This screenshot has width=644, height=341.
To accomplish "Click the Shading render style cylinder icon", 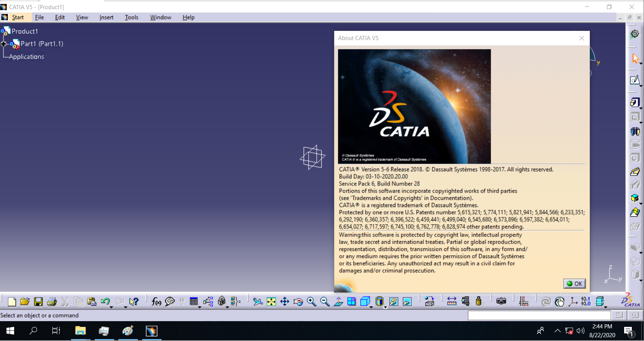I will pos(379,302).
